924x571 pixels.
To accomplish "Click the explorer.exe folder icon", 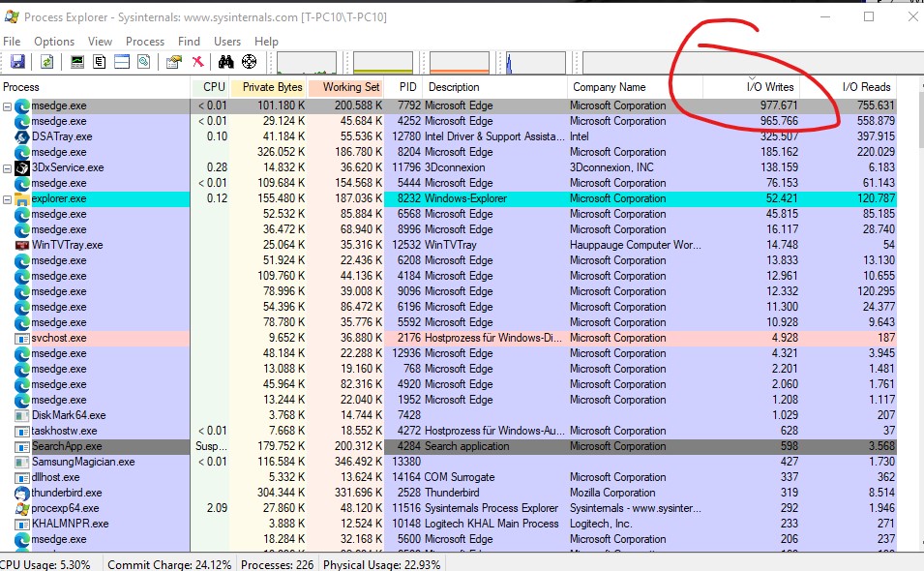I will 22,199.
